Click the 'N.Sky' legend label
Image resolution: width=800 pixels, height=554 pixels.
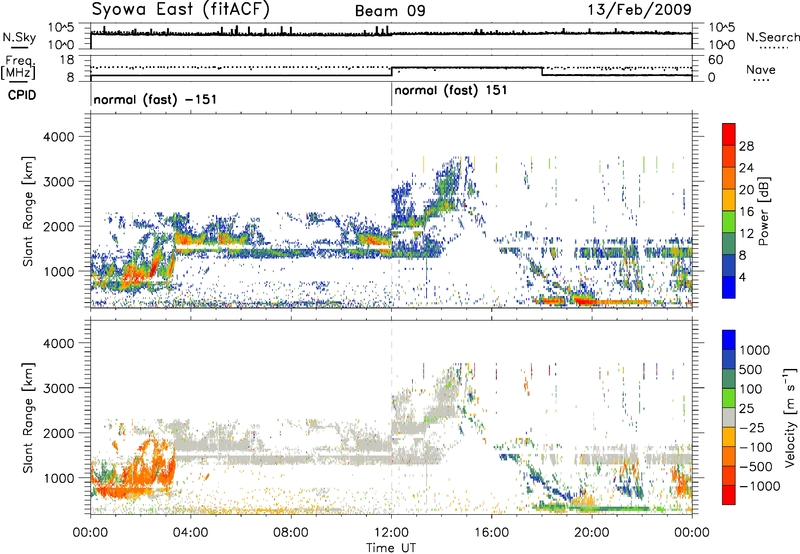19,37
